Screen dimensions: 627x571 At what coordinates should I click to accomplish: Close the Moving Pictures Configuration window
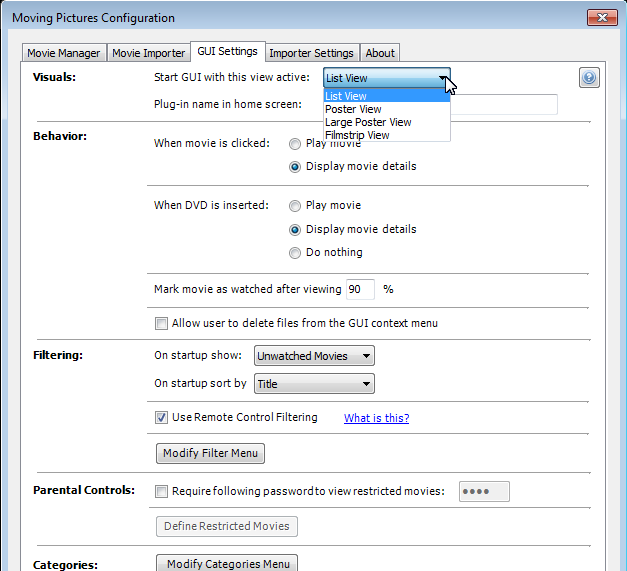600,17
